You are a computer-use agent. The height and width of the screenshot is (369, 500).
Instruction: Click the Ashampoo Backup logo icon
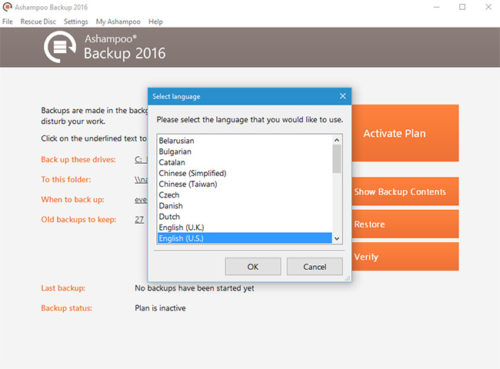[60, 47]
